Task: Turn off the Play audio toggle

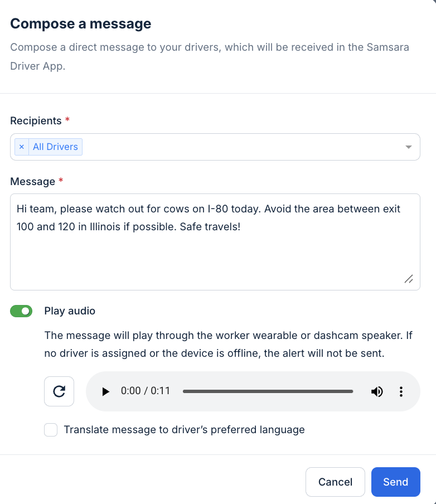Action: click(x=21, y=311)
